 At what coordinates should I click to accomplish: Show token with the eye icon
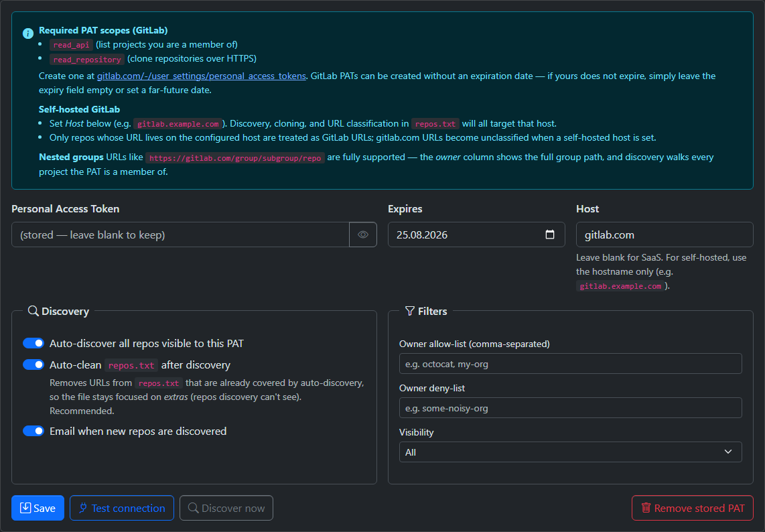pyautogui.click(x=363, y=235)
